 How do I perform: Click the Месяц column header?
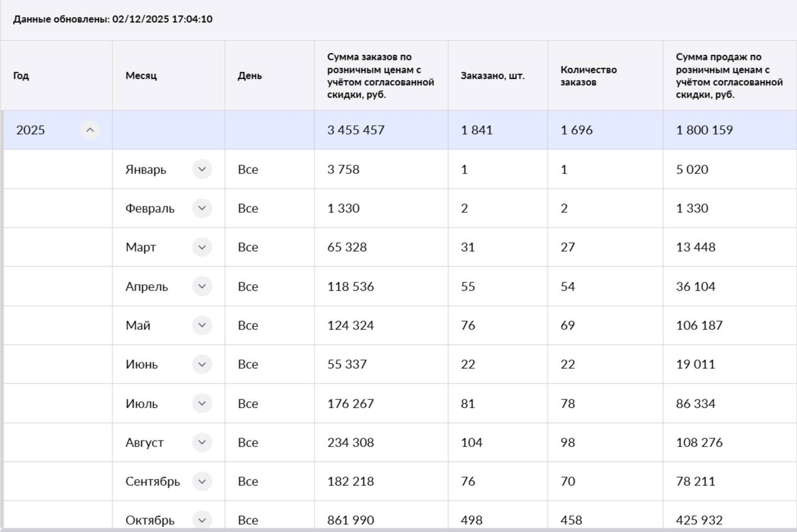coord(141,76)
